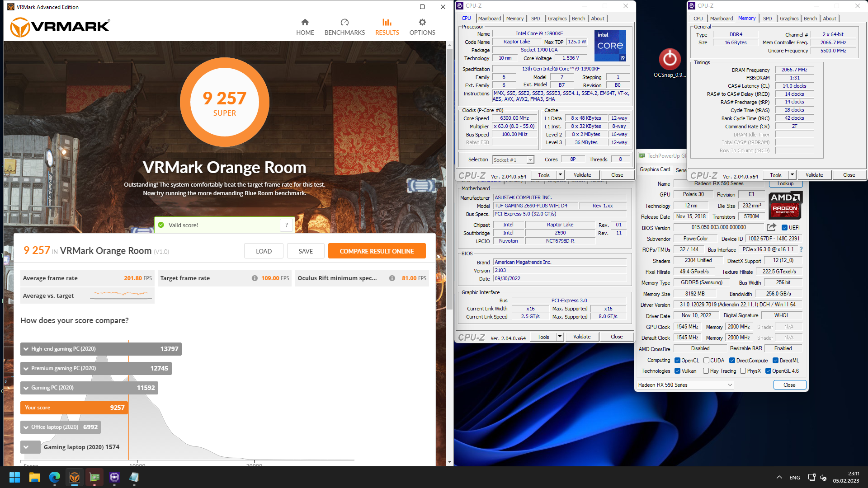Switch to Graphics Card tab in GPU-Z
Image resolution: width=868 pixels, height=488 pixels.
[655, 169]
